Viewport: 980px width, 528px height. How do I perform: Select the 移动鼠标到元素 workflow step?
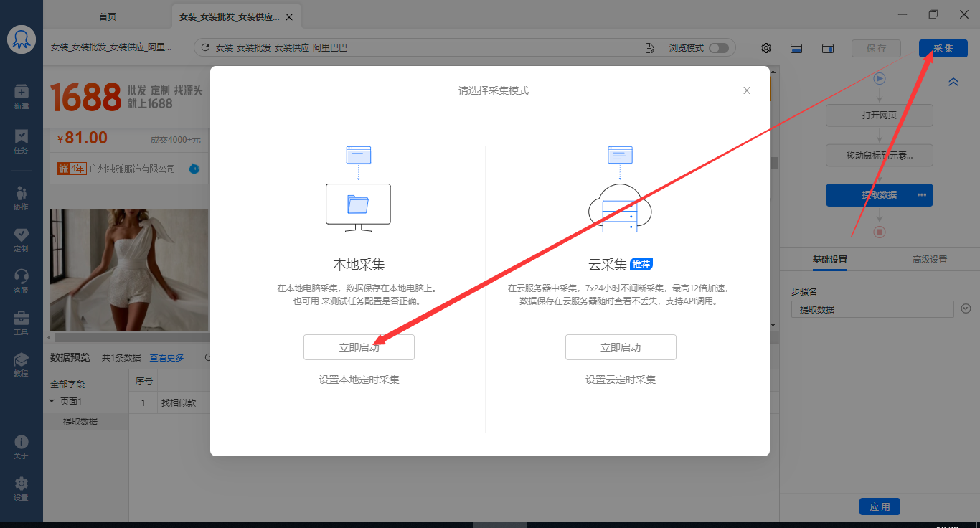[880, 155]
